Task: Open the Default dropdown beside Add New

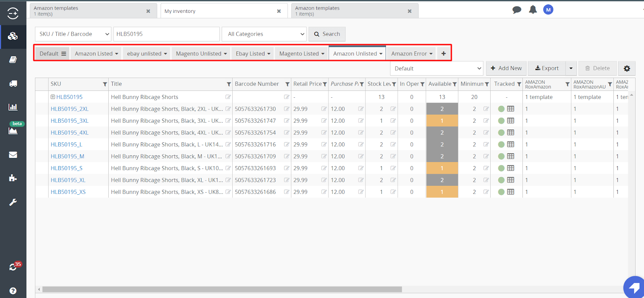Action: click(x=437, y=68)
